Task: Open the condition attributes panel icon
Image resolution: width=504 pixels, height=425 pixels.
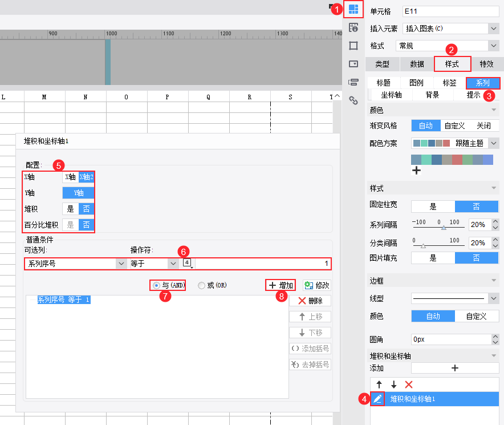Action: point(353,82)
